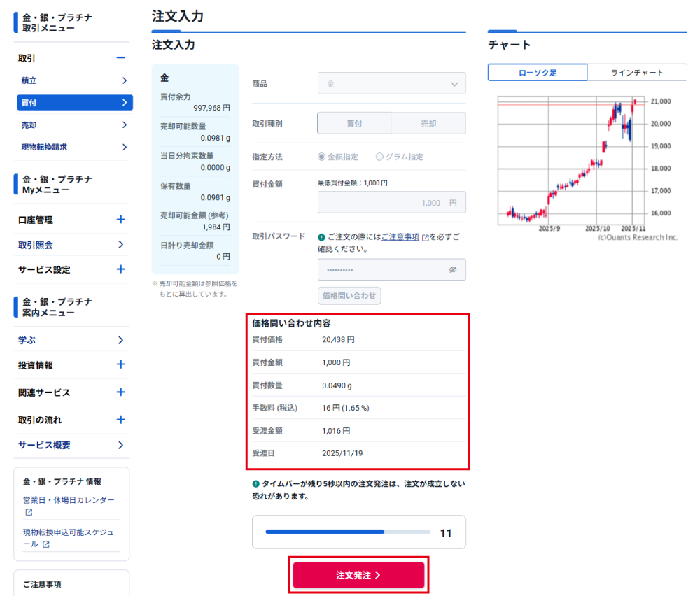Screen dimensions: 700x596
Task: Switch to ラインチャート tab
Action: 637,73
